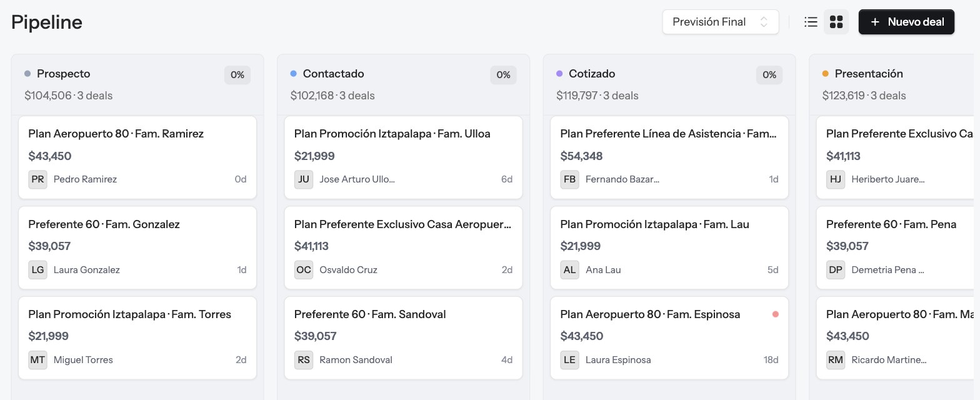The width and height of the screenshot is (980, 400).
Task: Open Preferente 60 · Fam. Gonzalez deal
Action: (137, 247)
